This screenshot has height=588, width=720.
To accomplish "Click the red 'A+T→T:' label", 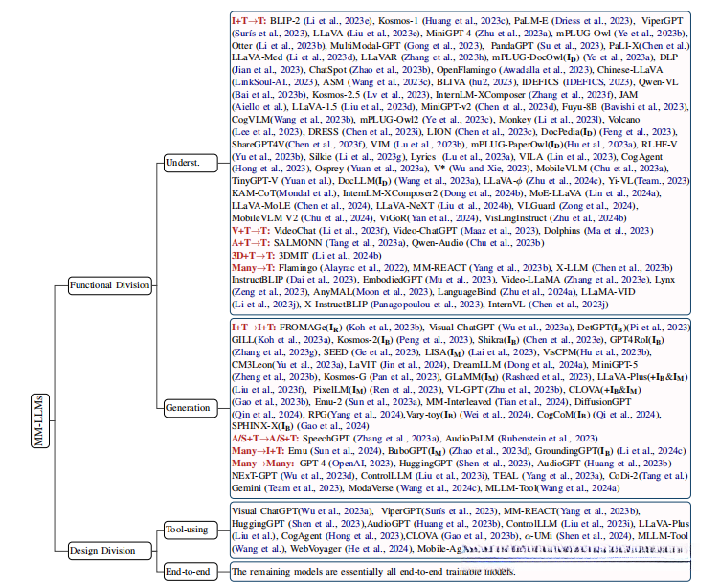I will point(251,243).
